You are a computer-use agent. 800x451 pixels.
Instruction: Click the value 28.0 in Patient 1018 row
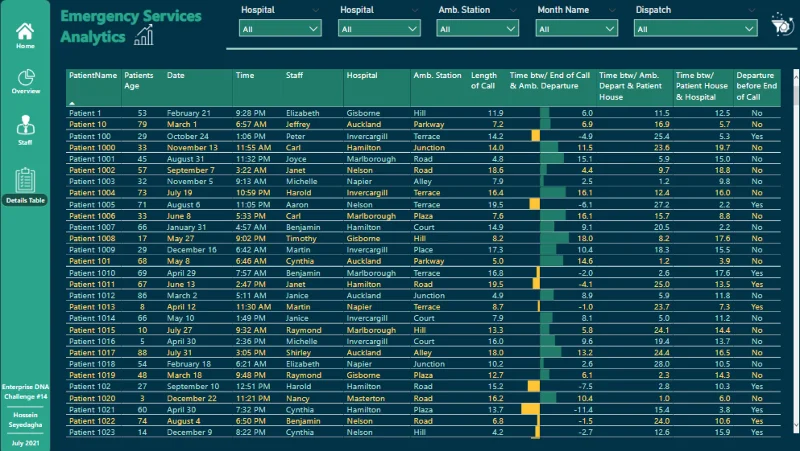pos(662,364)
